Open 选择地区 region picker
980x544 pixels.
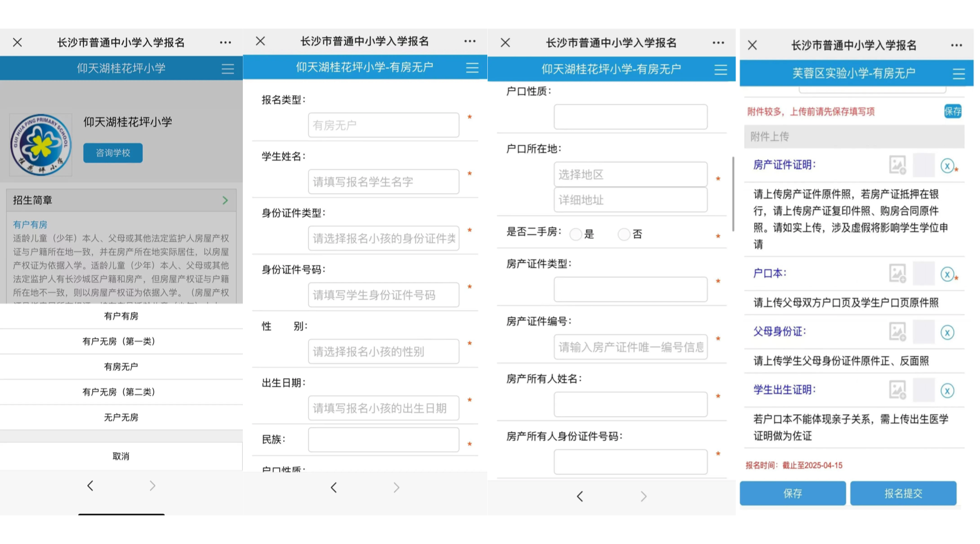pyautogui.click(x=630, y=175)
